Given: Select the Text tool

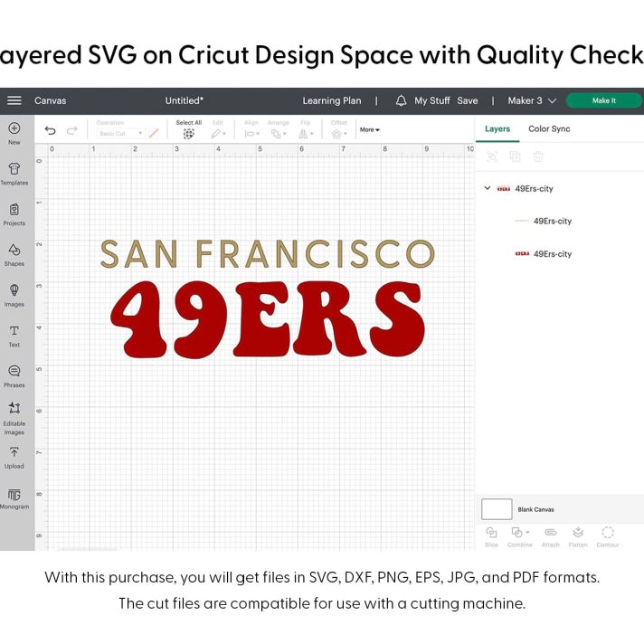Looking at the screenshot, I should (14, 336).
